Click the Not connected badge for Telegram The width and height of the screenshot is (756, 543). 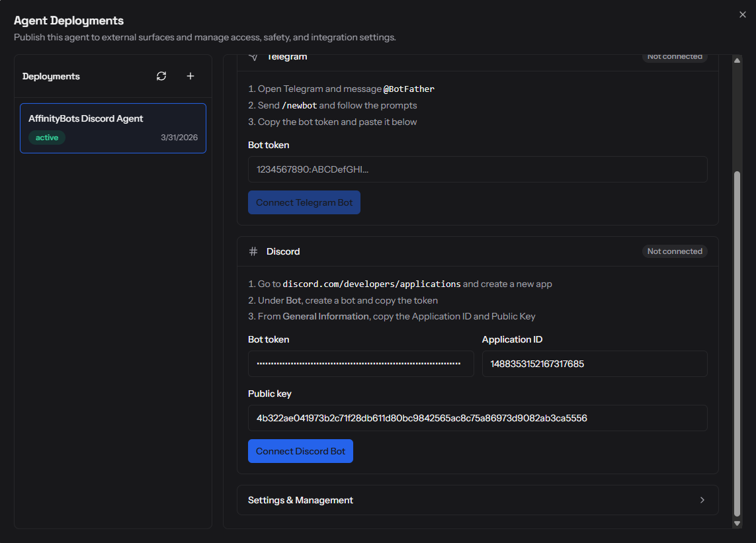pyautogui.click(x=675, y=56)
